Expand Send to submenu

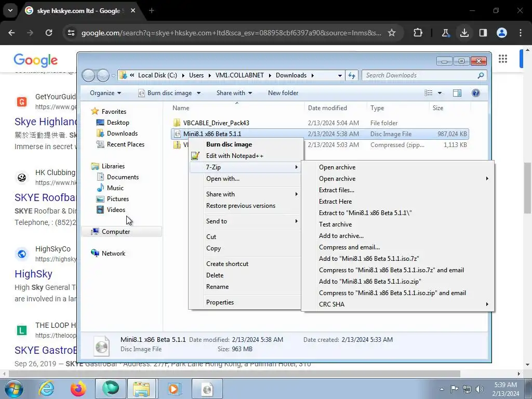245,221
